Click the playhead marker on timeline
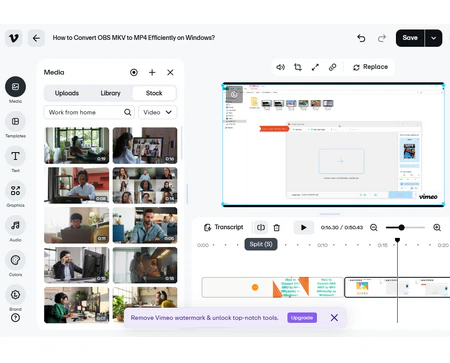This screenshot has width=450, height=363. [397, 240]
